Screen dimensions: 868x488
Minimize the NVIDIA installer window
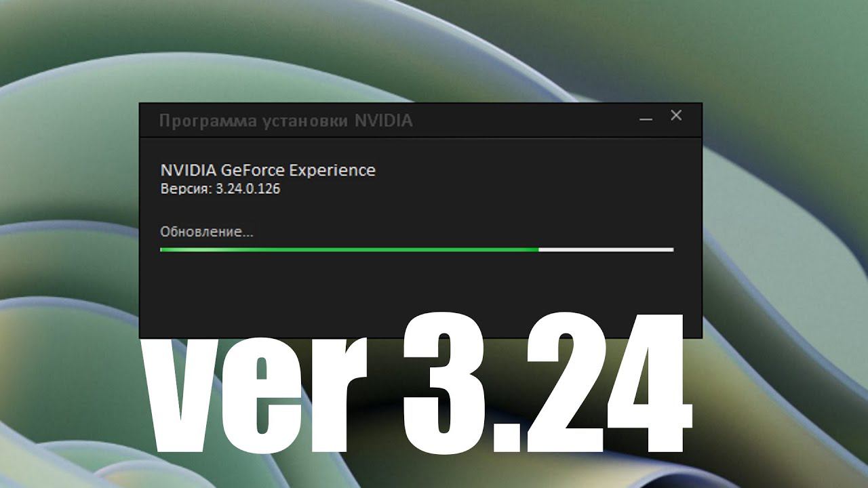click(646, 118)
